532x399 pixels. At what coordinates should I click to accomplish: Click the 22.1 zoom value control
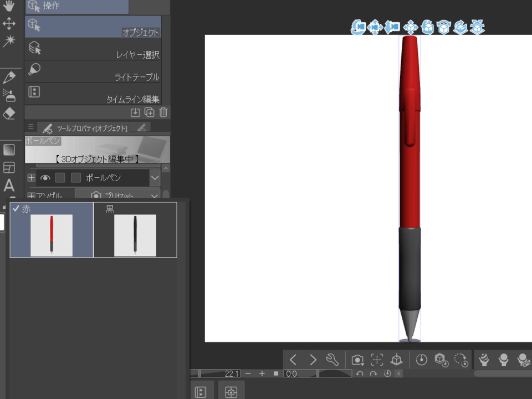point(232,374)
